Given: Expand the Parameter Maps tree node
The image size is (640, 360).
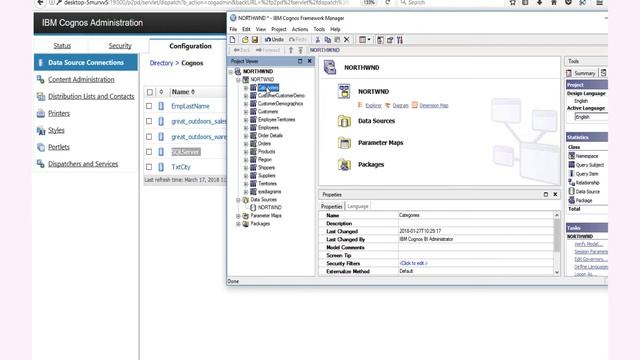Looking at the screenshot, I should coord(238,216).
